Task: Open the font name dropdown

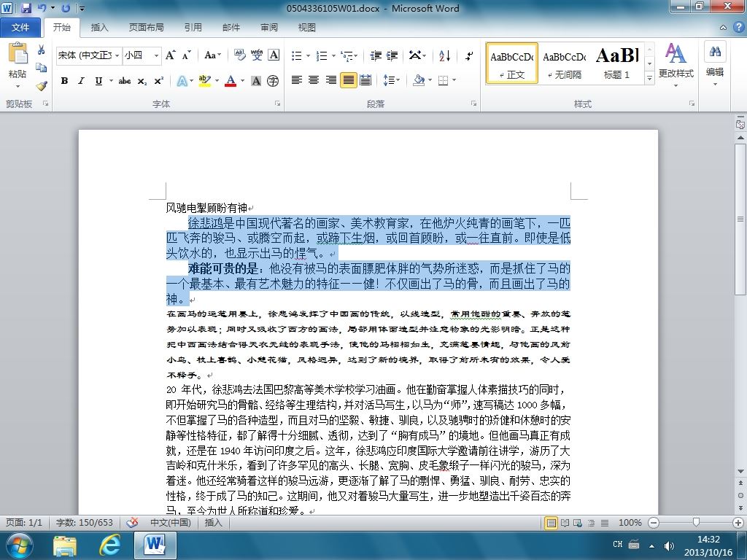Action: 117,55
